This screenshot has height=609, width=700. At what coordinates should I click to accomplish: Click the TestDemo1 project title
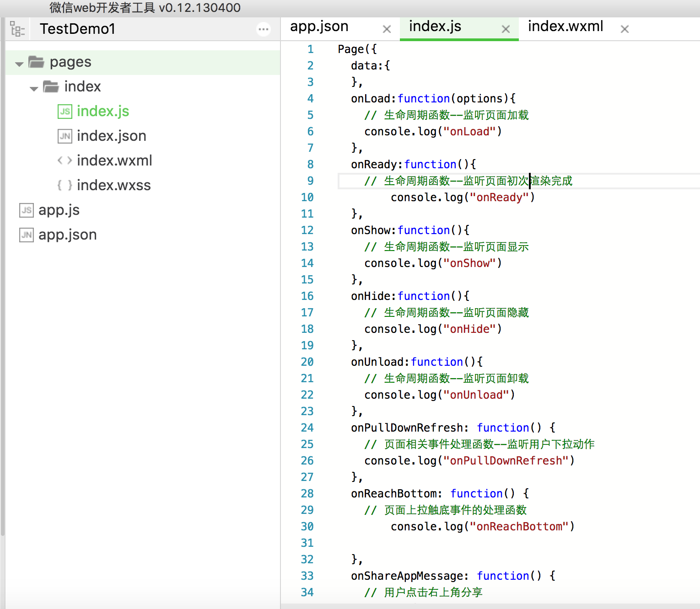(77, 29)
